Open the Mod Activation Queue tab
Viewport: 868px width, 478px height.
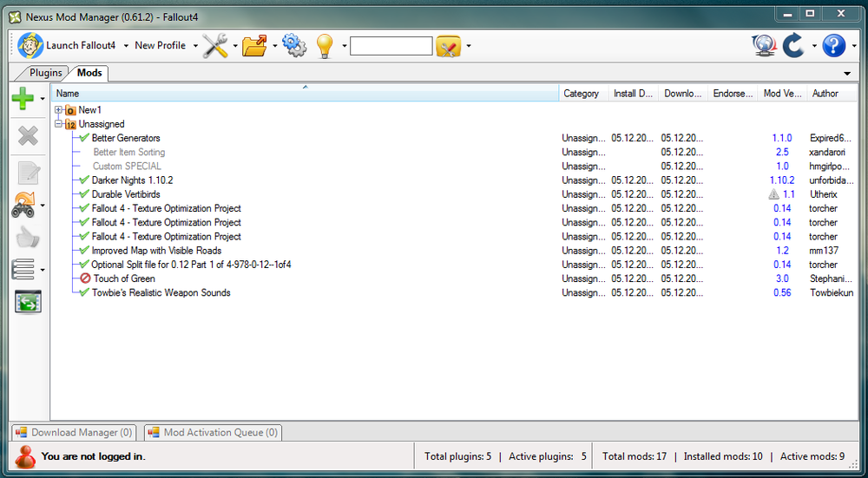[x=213, y=432]
